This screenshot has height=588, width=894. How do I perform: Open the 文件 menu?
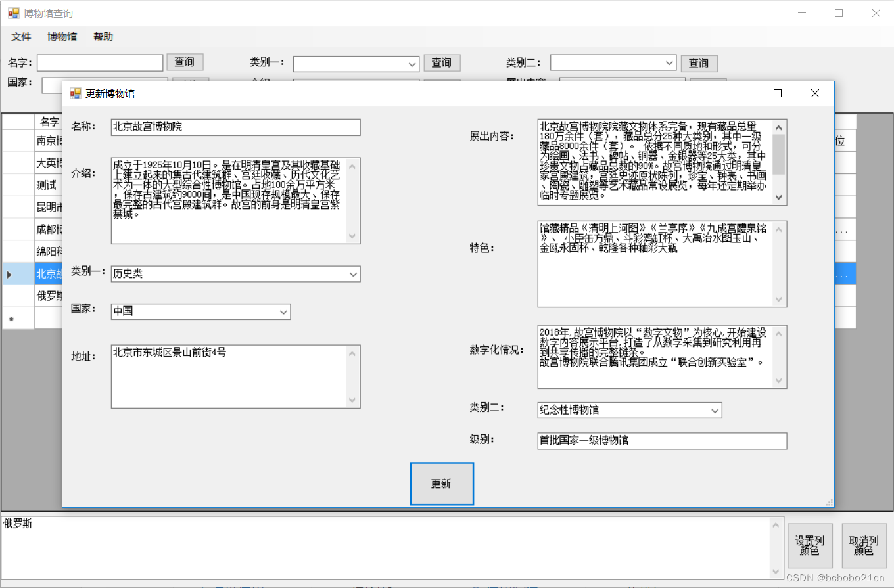coord(21,37)
